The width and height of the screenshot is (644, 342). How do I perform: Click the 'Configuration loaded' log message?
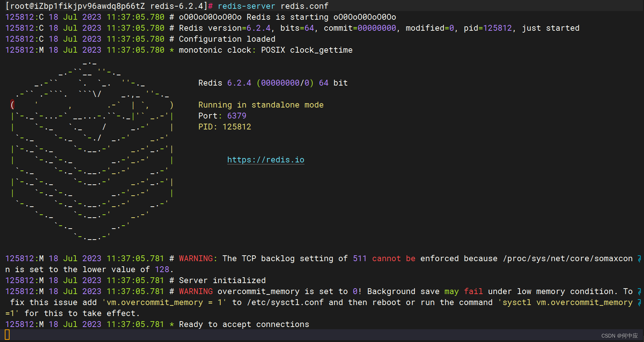pos(227,39)
